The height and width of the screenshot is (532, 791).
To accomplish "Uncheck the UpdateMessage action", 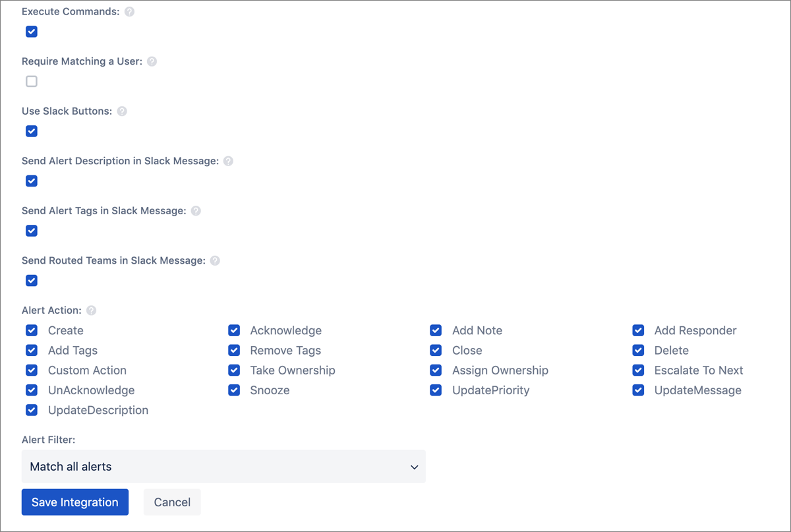I will 638,390.
